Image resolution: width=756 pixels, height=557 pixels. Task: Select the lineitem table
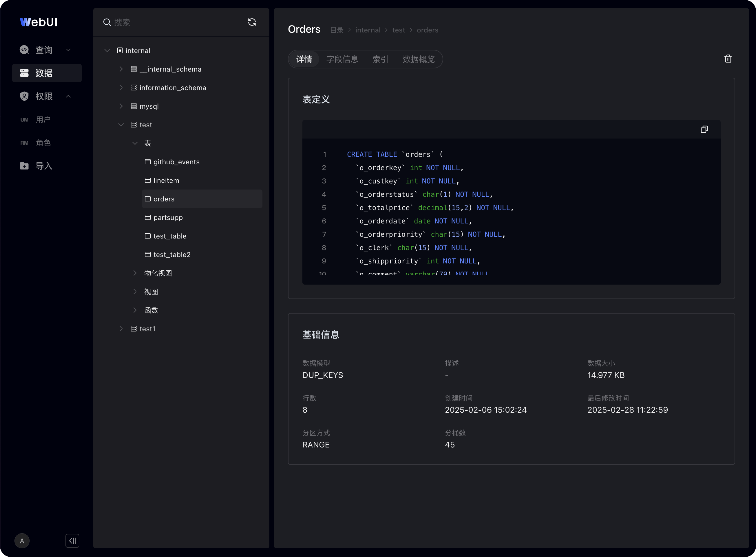pyautogui.click(x=202, y=180)
